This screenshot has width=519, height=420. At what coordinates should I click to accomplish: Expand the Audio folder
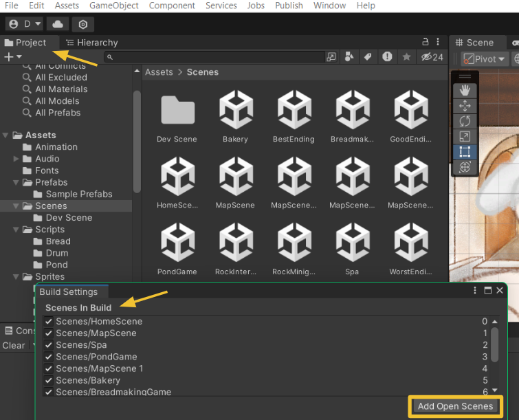click(16, 159)
